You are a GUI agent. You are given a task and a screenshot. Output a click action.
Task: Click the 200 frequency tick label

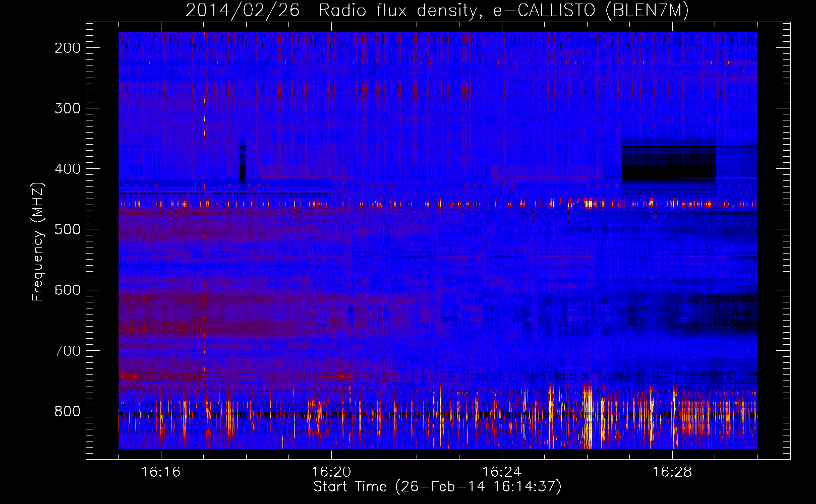(x=68, y=48)
